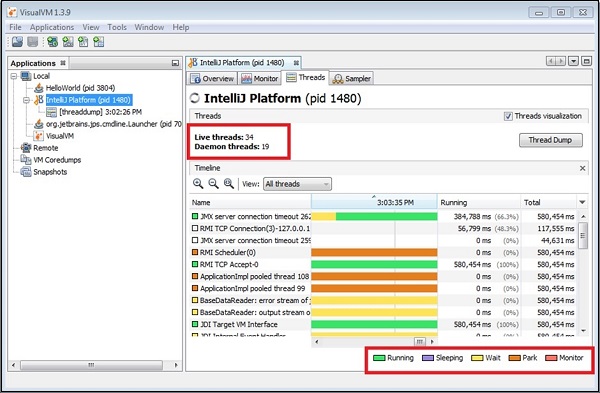Click the zoom out timeline icon
The image size is (600, 393).
[213, 184]
